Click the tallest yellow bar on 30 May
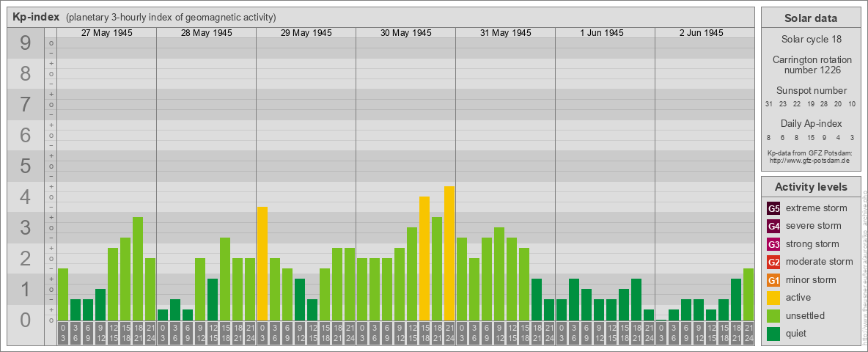The image size is (868, 352). point(449,253)
